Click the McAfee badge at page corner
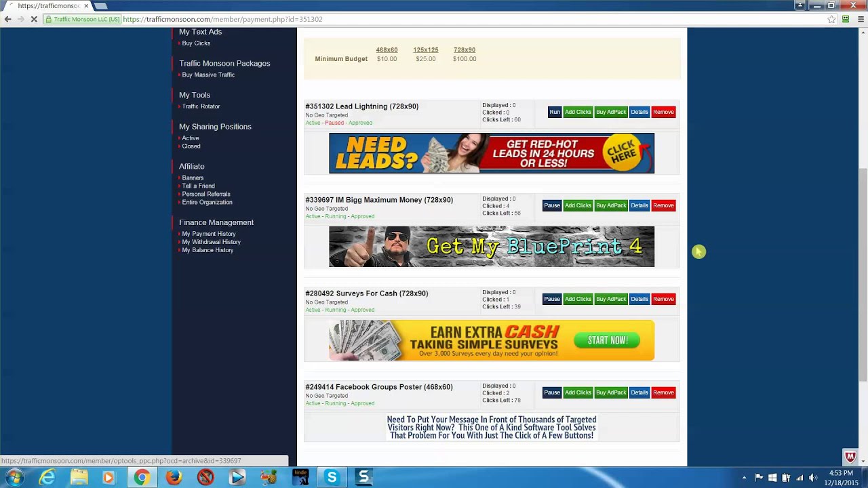 850,457
